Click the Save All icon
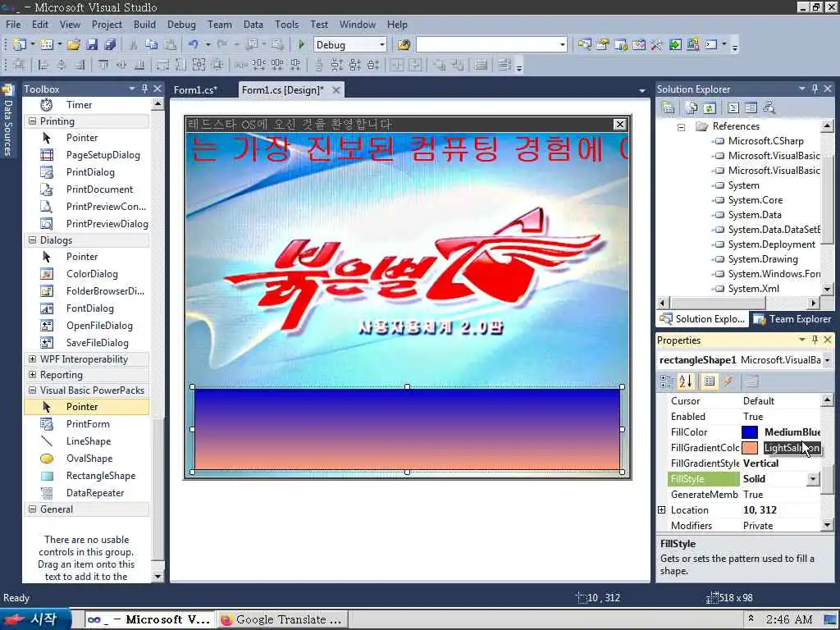840x630 pixels. coord(110,44)
